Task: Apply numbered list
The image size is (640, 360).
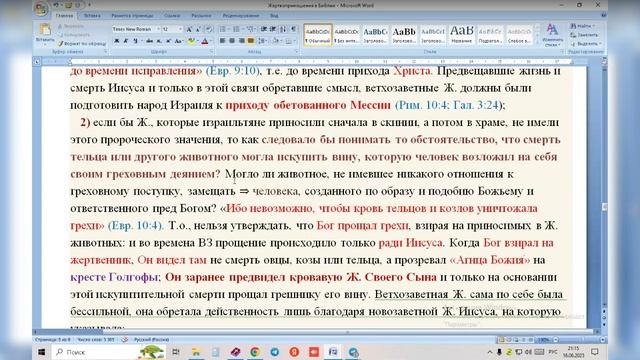Action: click(x=236, y=29)
